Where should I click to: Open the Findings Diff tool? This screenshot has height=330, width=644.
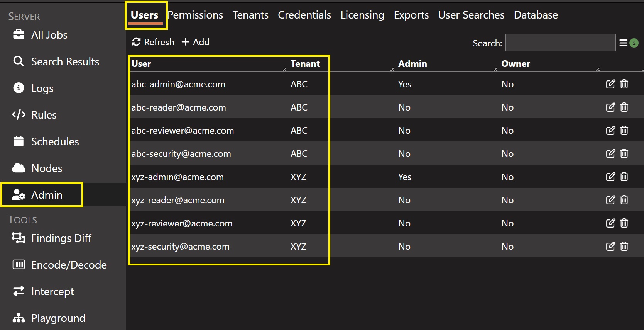tap(61, 238)
